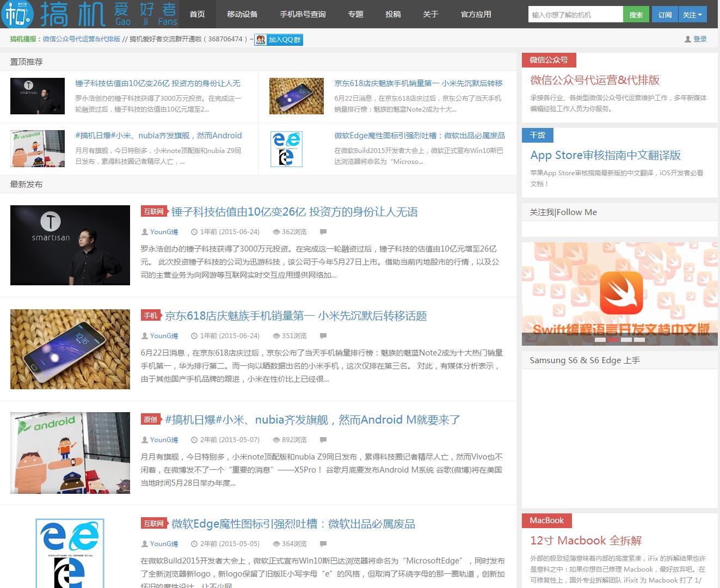Viewport: 720px width, 588px height.
Task: Open the Swift编程语言开发文档中文版 banner
Action: point(619,294)
